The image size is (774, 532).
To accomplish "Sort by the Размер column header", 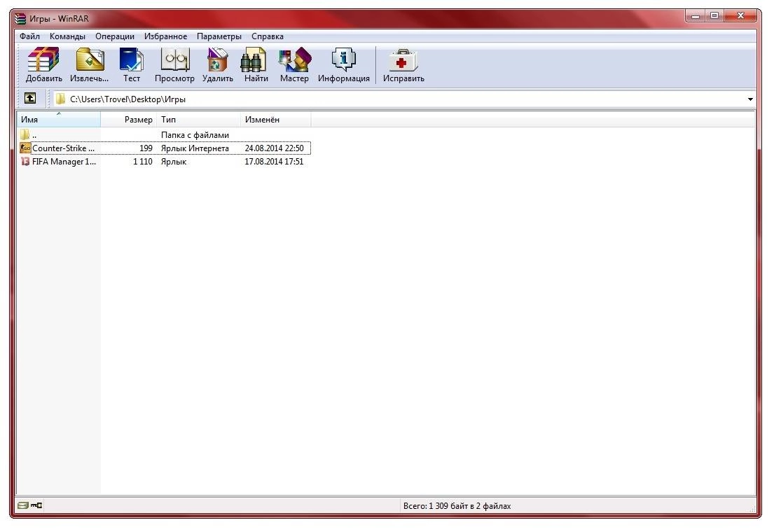I will pyautogui.click(x=129, y=120).
